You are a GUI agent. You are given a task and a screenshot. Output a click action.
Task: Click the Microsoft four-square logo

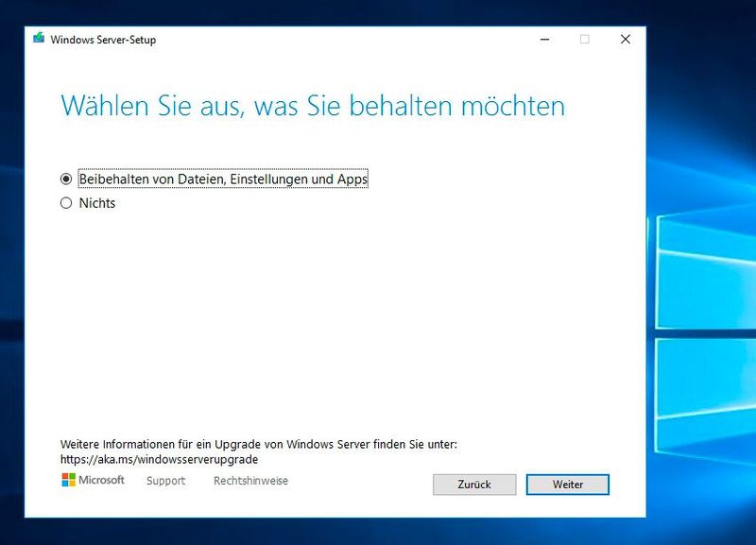pos(67,481)
